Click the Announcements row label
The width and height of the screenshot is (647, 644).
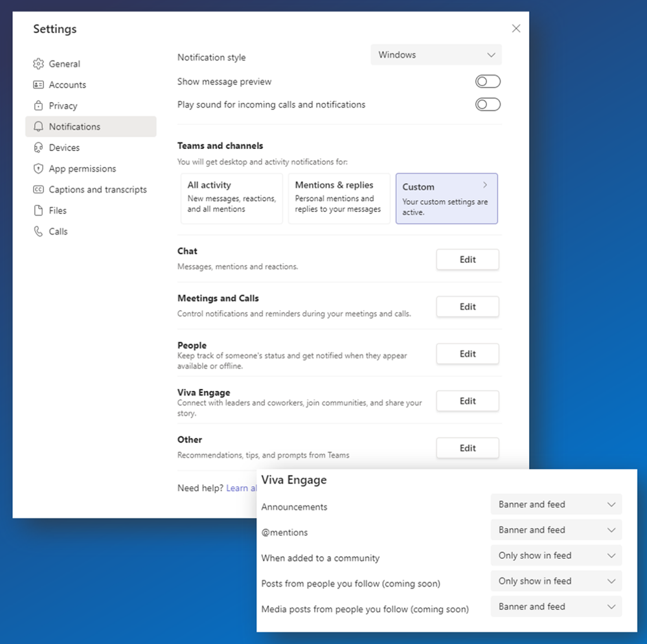(x=294, y=507)
